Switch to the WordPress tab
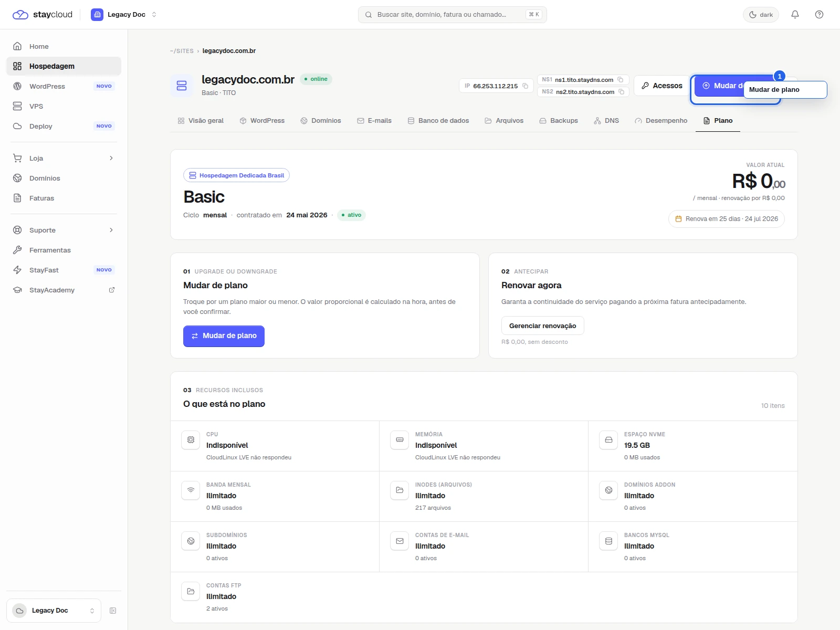 (x=262, y=121)
